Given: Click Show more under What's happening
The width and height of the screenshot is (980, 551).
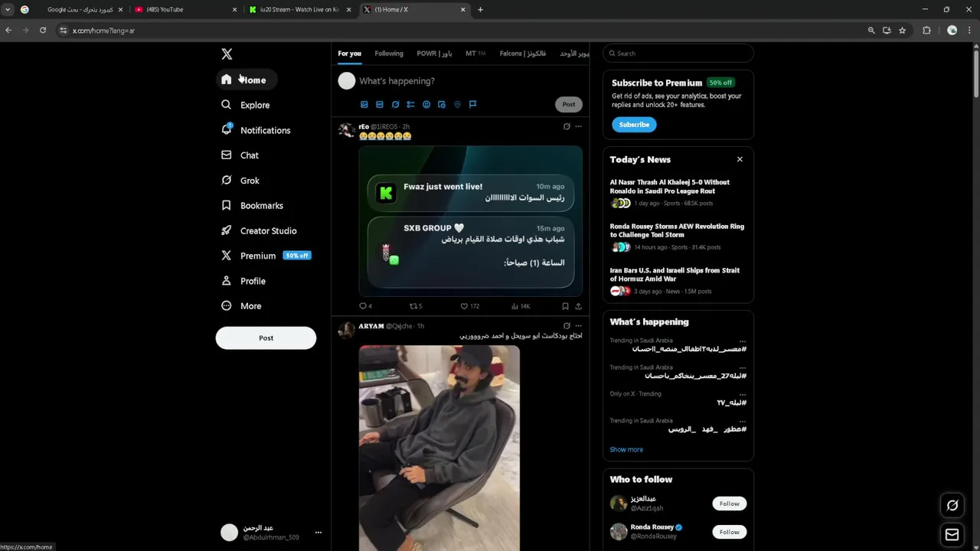Looking at the screenshot, I should click(626, 450).
